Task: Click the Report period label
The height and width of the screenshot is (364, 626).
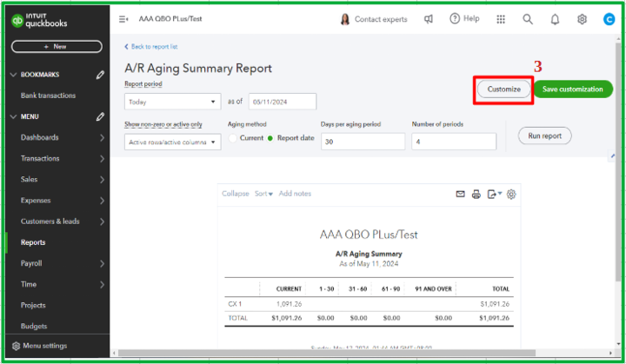Action: pos(143,84)
